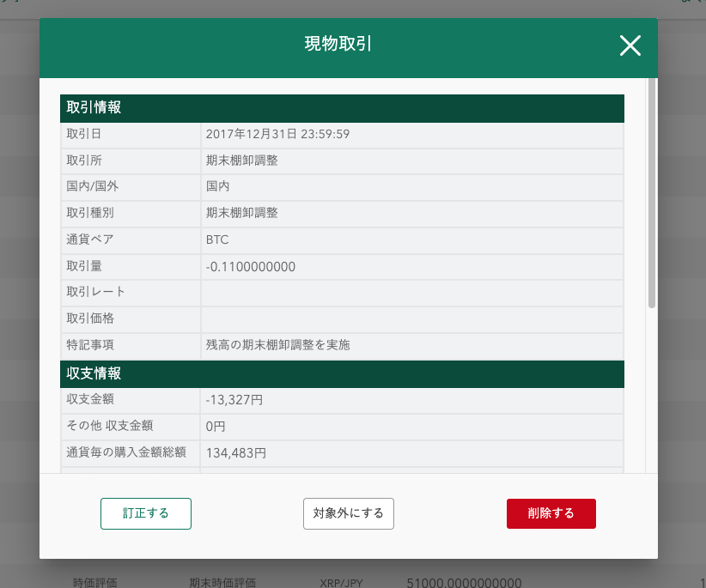Select the 収支情報 section header
This screenshot has width=706, height=588.
pos(342,374)
